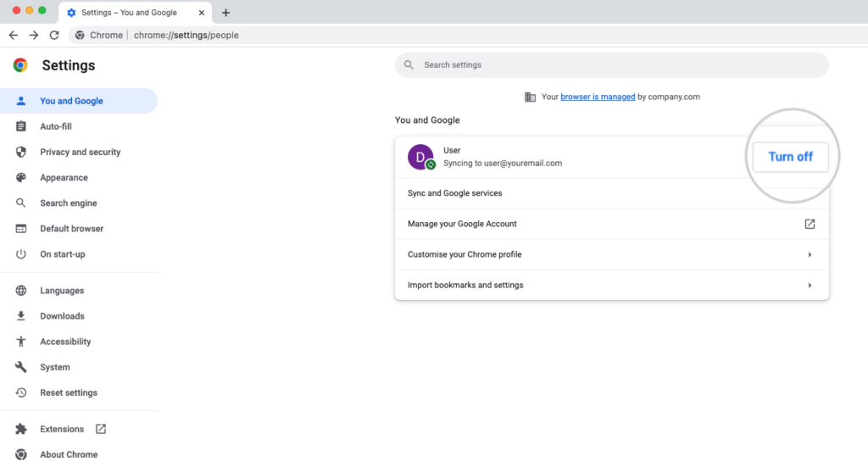Focus the Search settings input field
Screen dimensions: 868x473
[x=612, y=64]
